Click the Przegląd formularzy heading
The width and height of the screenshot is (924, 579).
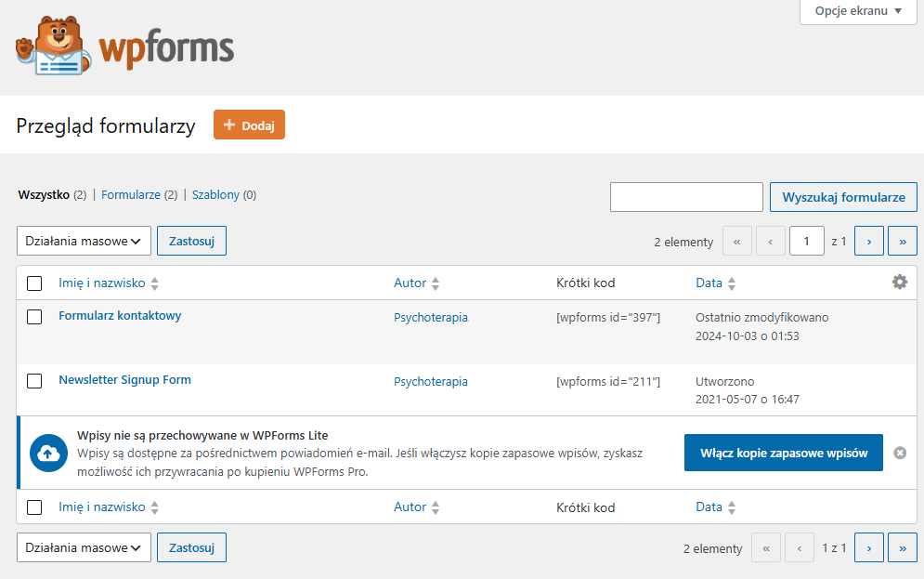[106, 125]
